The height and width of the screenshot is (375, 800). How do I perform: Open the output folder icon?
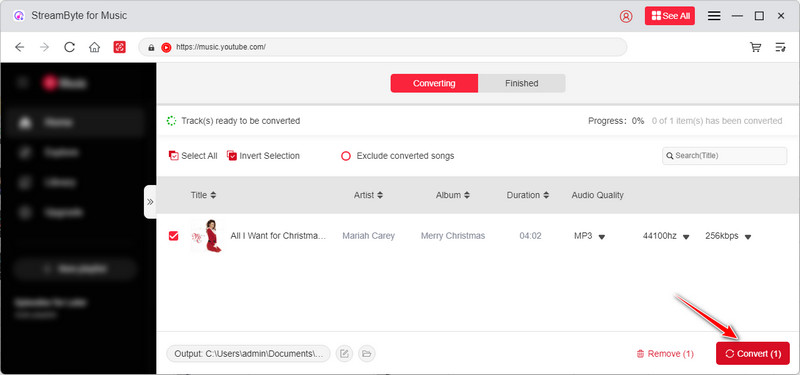point(366,354)
